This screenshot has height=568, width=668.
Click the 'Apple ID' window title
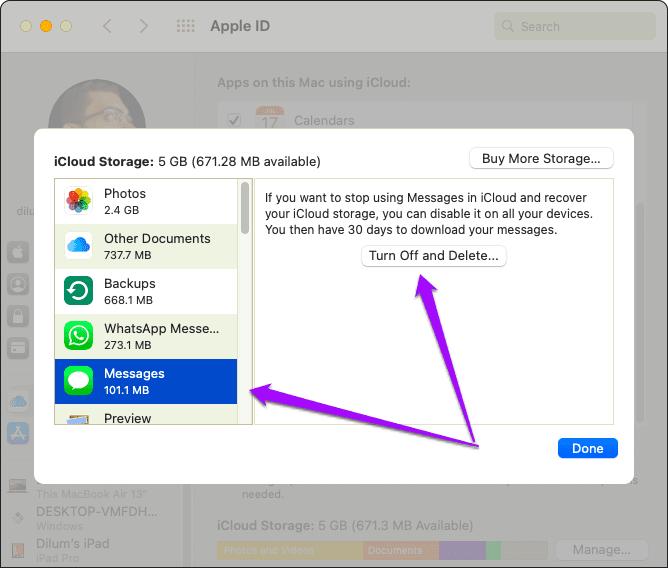pos(240,26)
